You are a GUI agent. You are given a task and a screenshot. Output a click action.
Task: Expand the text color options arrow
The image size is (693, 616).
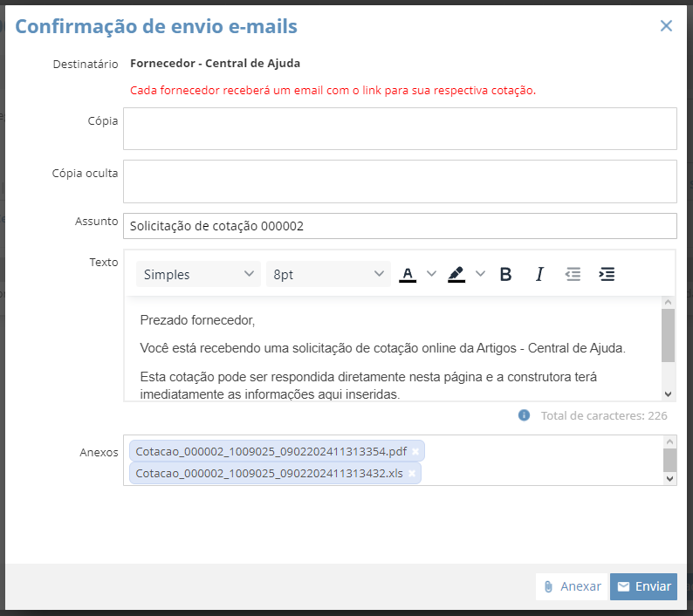432,275
